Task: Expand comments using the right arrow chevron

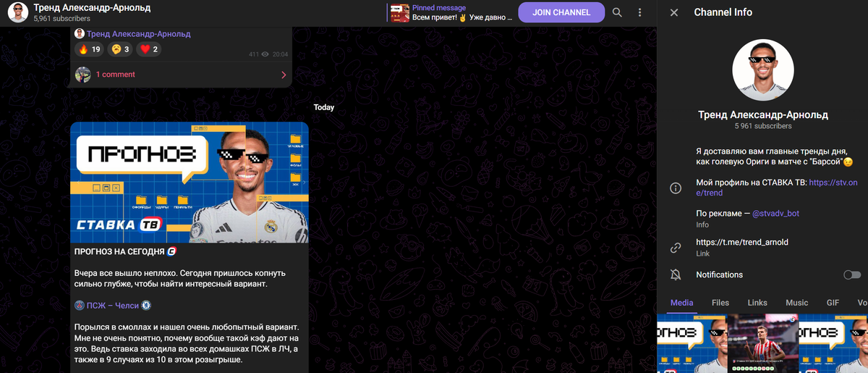Action: point(284,75)
